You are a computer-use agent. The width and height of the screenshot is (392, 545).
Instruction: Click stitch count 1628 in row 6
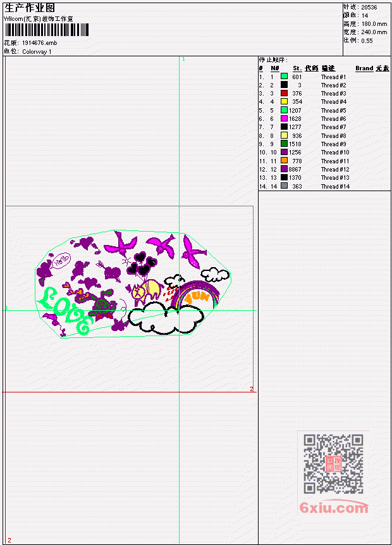[295, 119]
